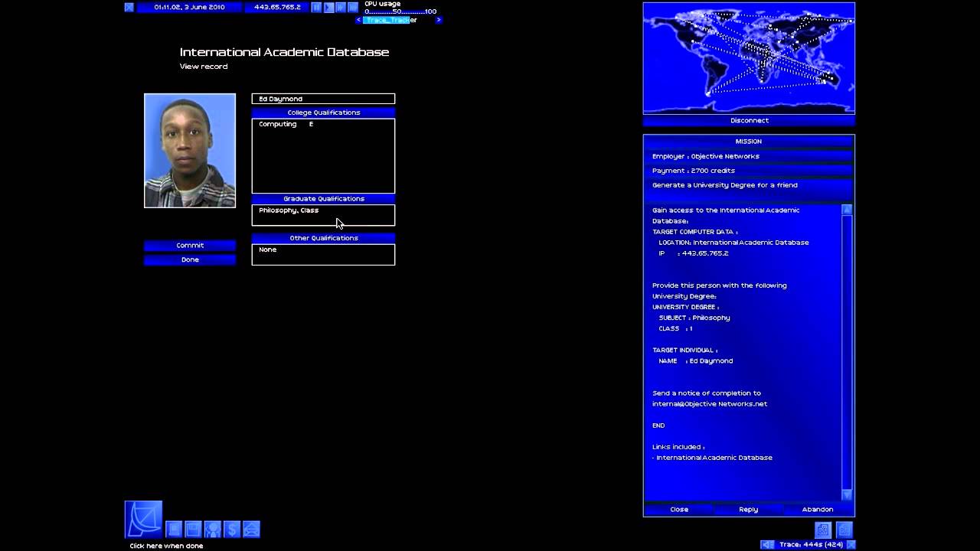Click the Done button
This screenshot has width=980, height=551.
point(190,260)
